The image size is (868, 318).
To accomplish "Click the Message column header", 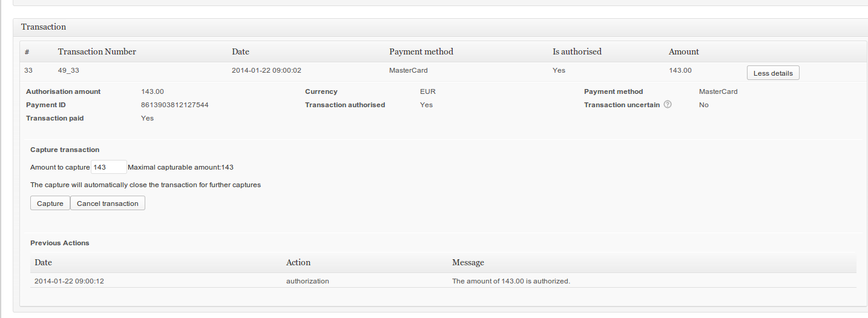I will tap(468, 263).
